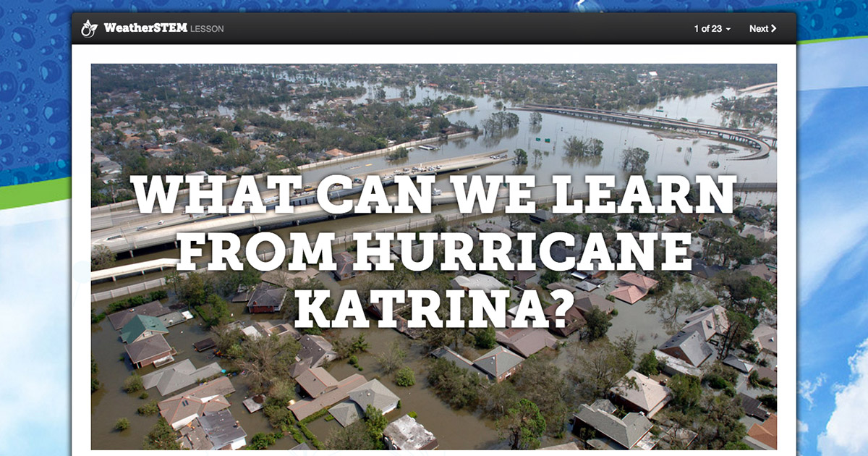Open the "1 of 23" page dropdown
The image size is (868, 456).
click(x=712, y=28)
